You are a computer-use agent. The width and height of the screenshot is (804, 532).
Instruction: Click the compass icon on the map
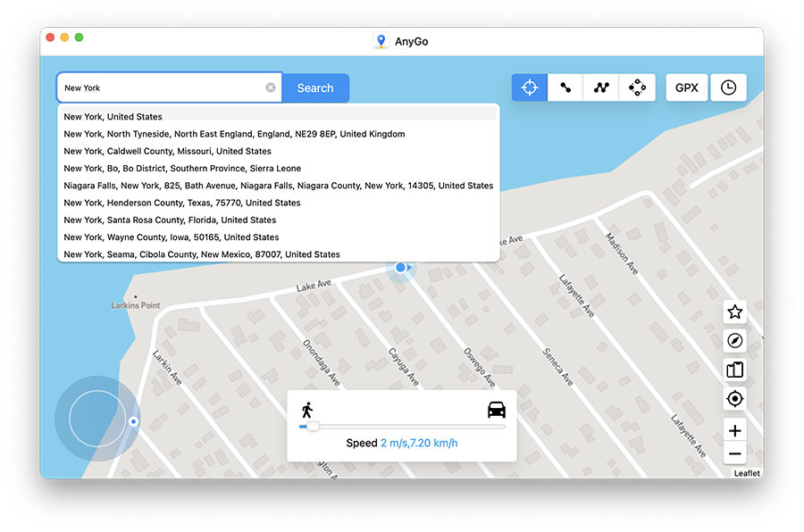(734, 341)
